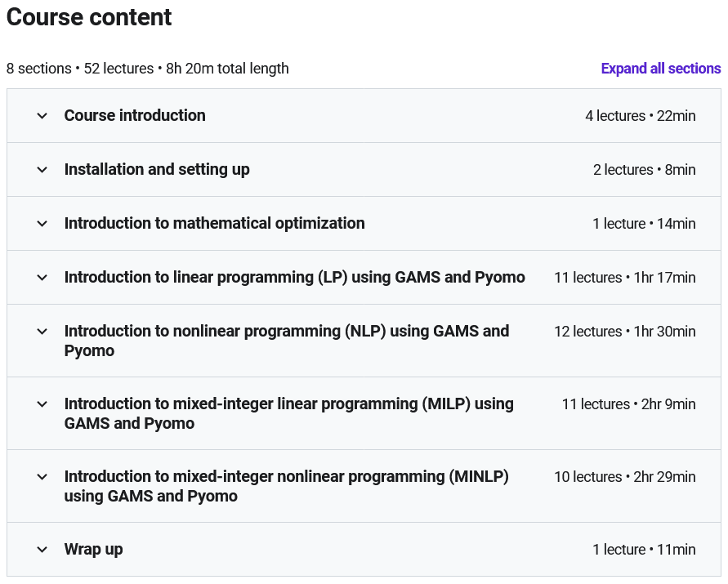
Task: Click the chevron beside Wrap up
Action: coord(42,550)
